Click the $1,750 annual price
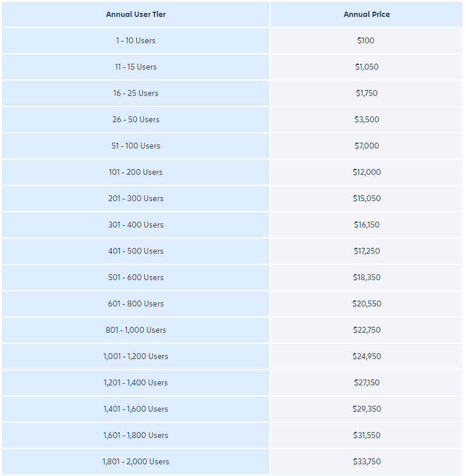The height and width of the screenshot is (476, 466). [367, 93]
